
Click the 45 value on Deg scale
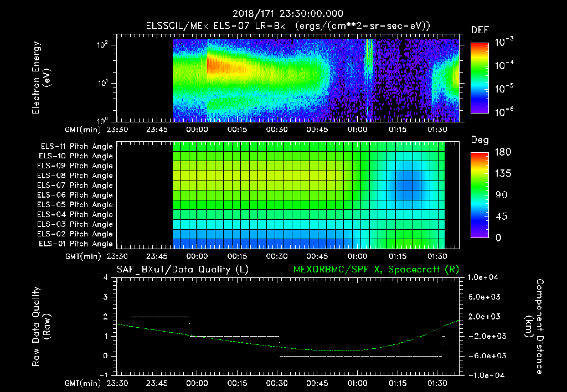pyautogui.click(x=501, y=216)
